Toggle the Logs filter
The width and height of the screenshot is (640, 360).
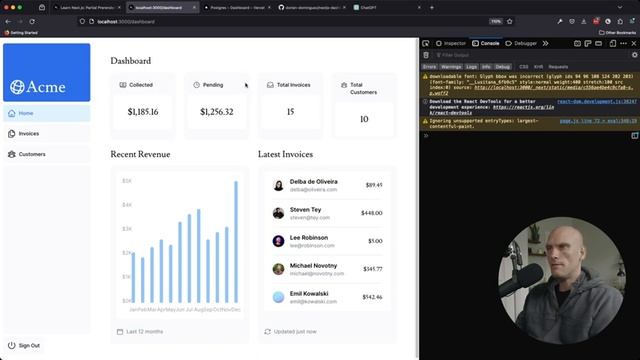click(x=471, y=67)
